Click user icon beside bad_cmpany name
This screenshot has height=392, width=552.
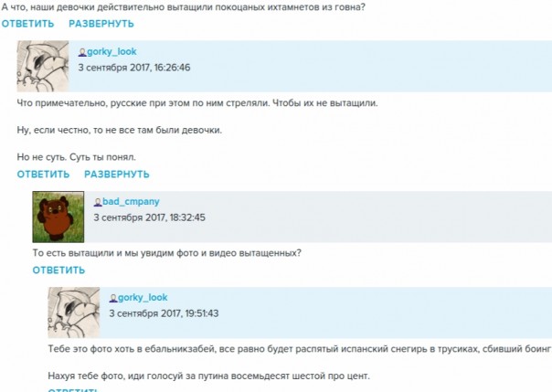[x=98, y=202]
